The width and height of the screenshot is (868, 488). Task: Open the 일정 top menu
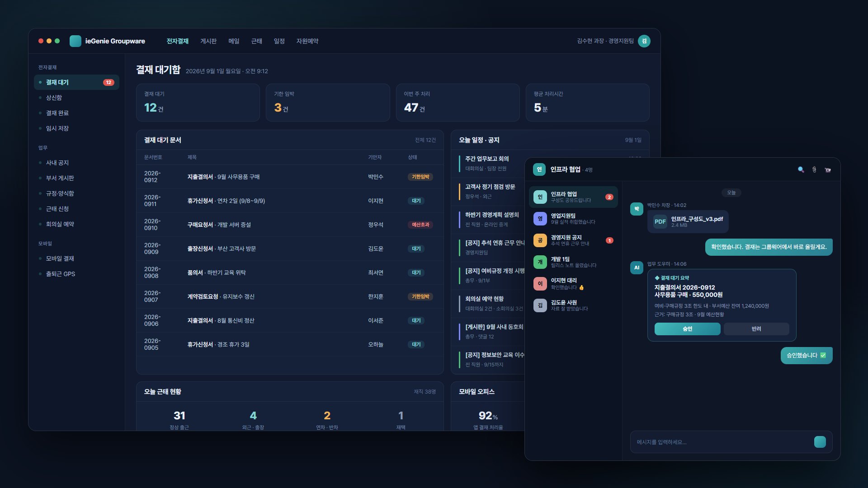coord(279,41)
